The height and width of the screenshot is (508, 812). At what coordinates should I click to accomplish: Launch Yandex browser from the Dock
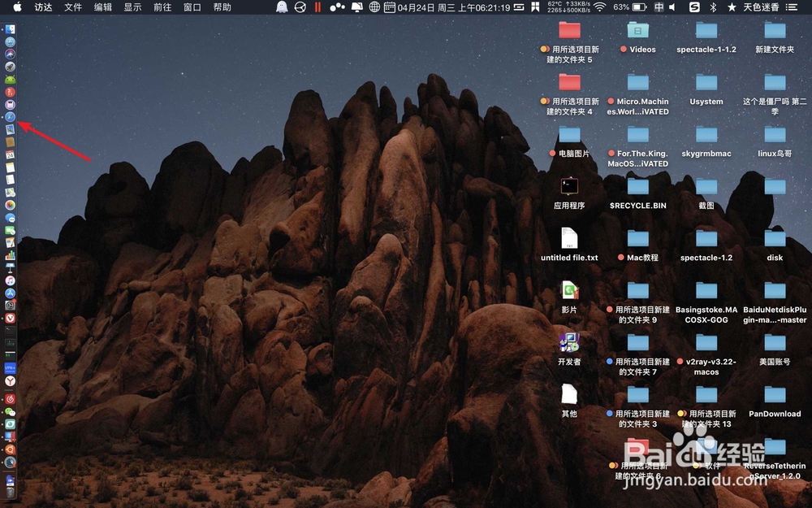pos(10,381)
